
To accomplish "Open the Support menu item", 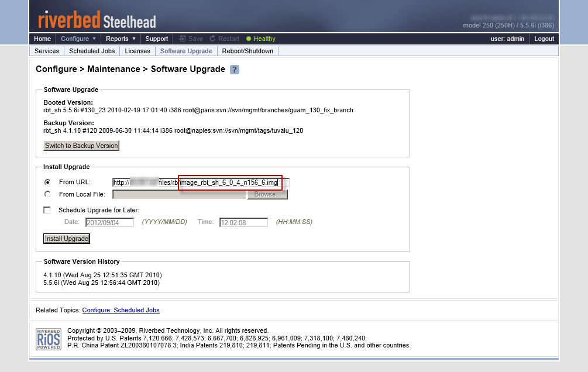I will coord(157,39).
